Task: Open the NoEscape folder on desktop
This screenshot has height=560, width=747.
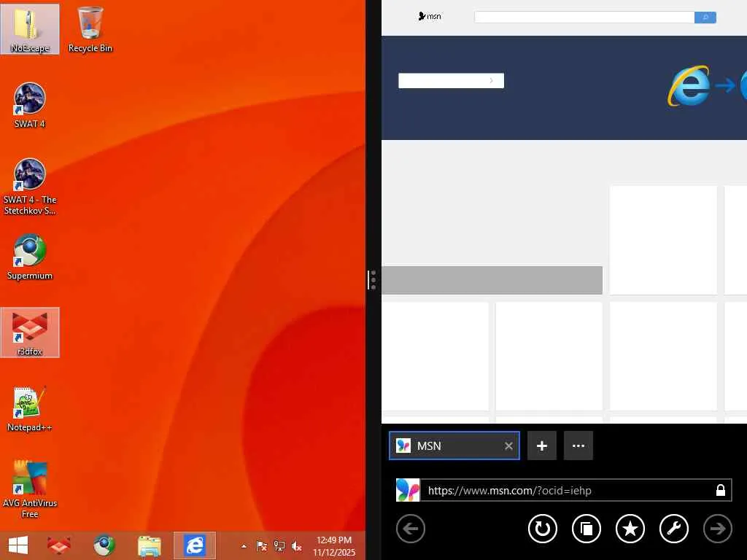Action: click(29, 28)
